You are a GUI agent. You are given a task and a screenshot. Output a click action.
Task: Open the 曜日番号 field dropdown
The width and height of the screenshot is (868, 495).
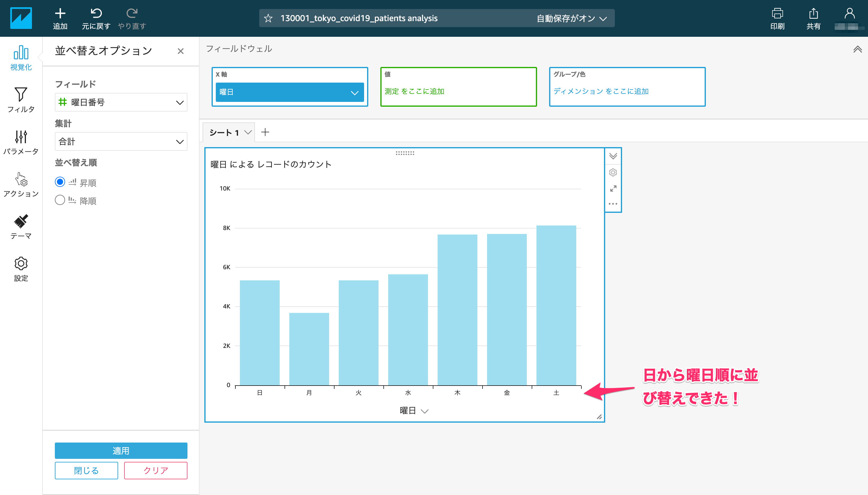tap(121, 102)
